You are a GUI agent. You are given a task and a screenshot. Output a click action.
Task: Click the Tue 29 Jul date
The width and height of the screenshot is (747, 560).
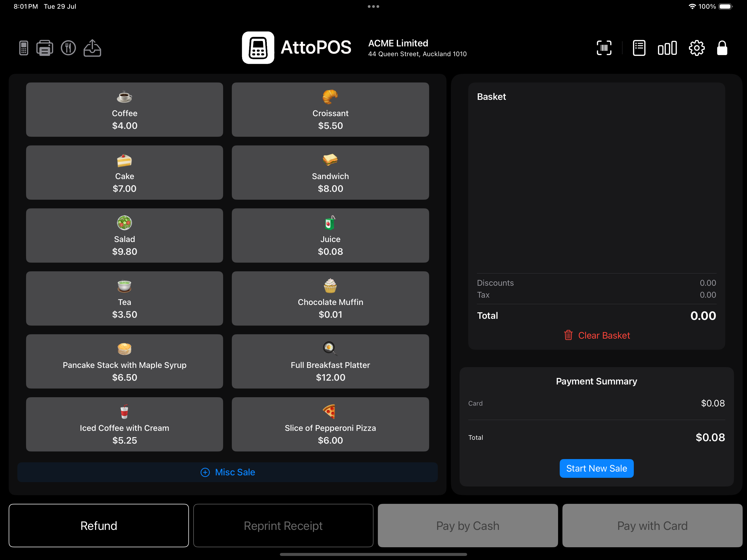click(x=60, y=7)
